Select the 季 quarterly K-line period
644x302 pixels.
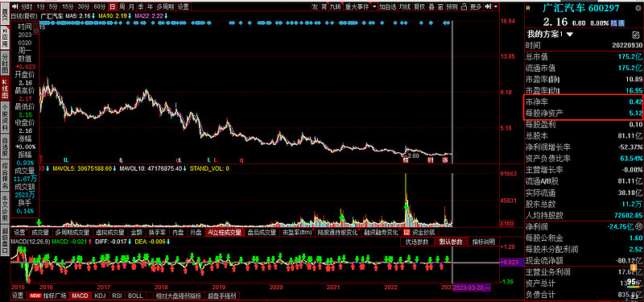pos(141,6)
